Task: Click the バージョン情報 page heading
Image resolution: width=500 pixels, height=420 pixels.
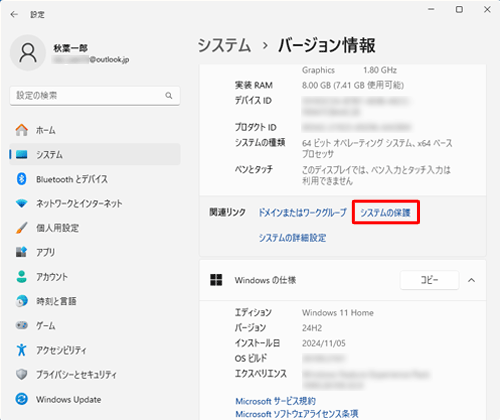Action: (x=327, y=45)
